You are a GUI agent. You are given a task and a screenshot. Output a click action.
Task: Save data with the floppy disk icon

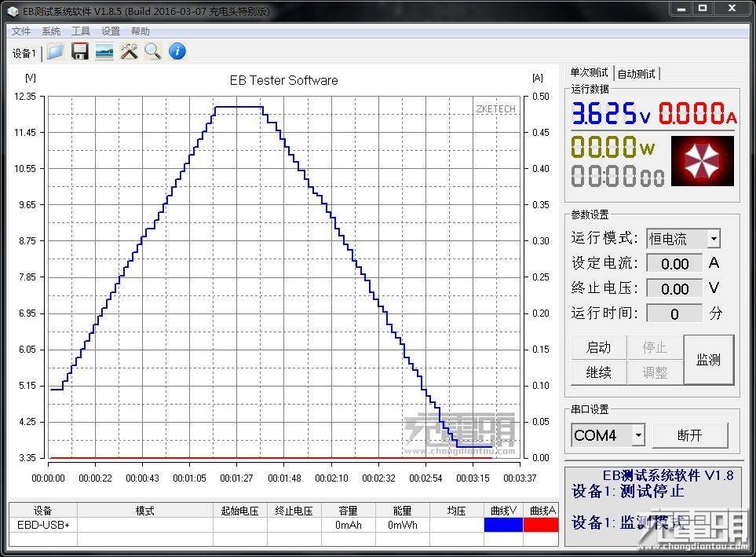click(79, 50)
